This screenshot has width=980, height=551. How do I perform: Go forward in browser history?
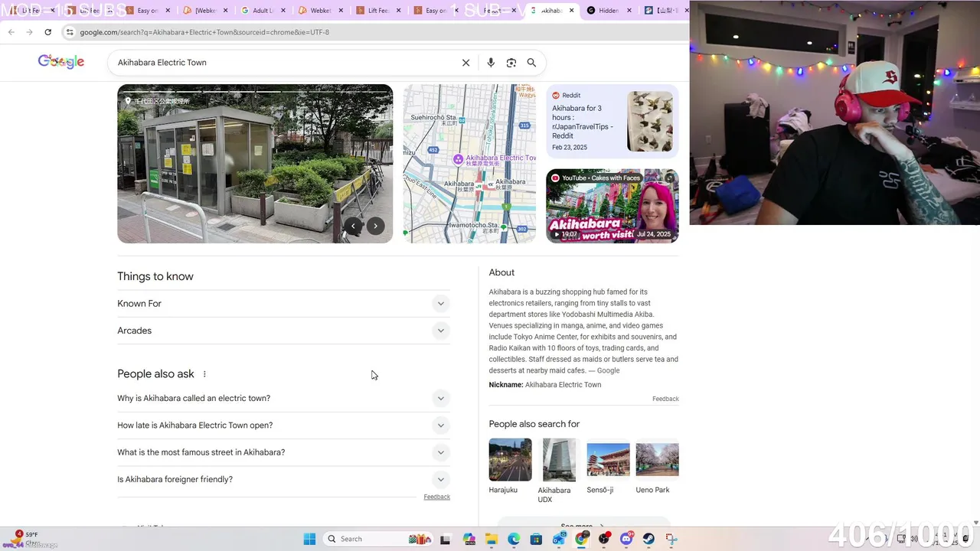click(29, 32)
